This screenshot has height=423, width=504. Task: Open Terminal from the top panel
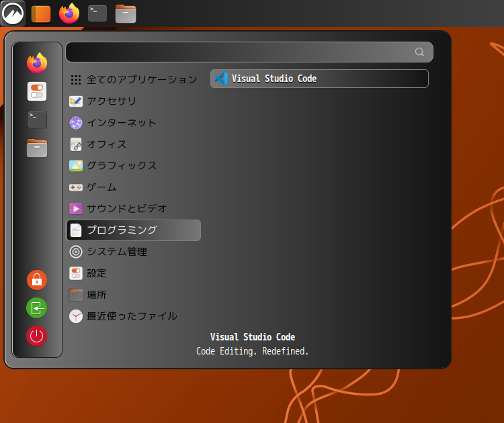(x=97, y=13)
